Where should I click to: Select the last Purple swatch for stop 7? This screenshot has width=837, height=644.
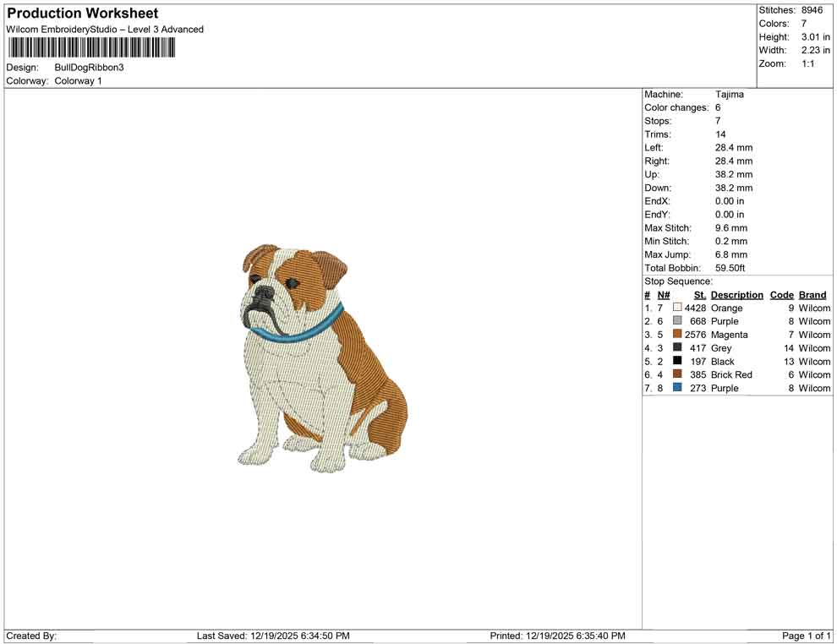(676, 388)
